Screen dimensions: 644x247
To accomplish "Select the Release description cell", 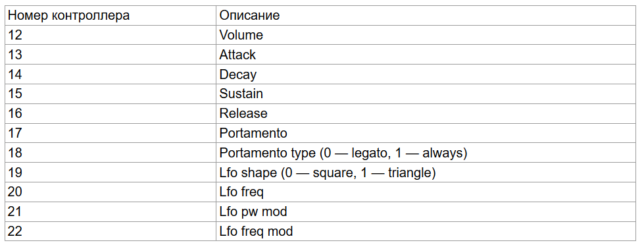I will [x=426, y=113].
